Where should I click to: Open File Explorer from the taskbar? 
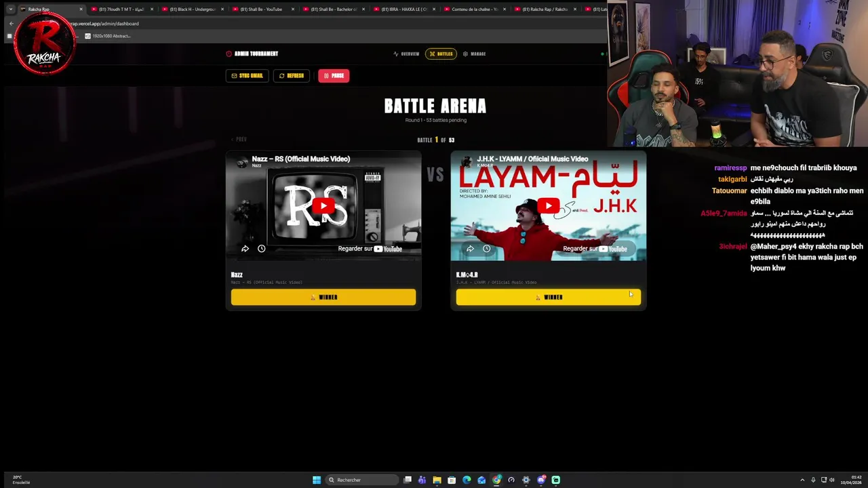click(437, 480)
